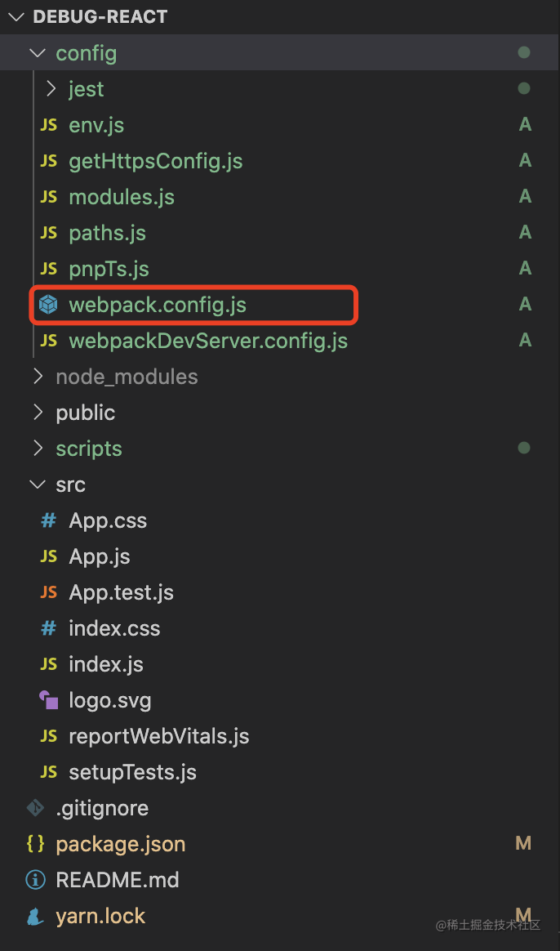Viewport: 560px width, 951px height.
Task: Open getHttpsConfig.js in the editor
Action: click(156, 161)
